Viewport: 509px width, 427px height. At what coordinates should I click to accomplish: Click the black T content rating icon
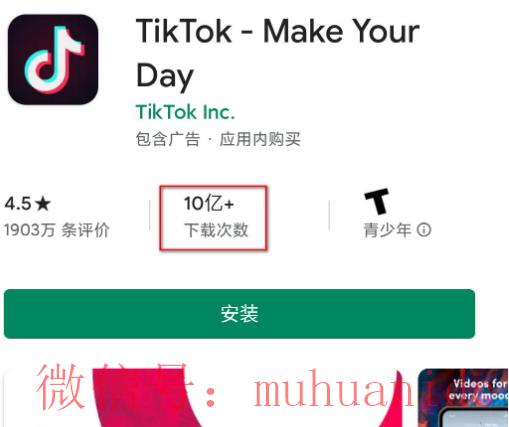[x=377, y=201]
